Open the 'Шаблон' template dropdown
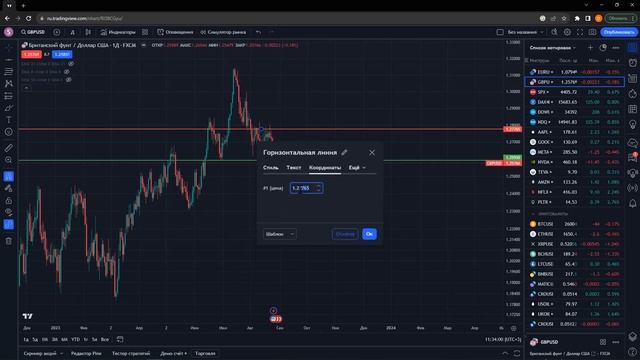640x360 pixels. (x=280, y=234)
